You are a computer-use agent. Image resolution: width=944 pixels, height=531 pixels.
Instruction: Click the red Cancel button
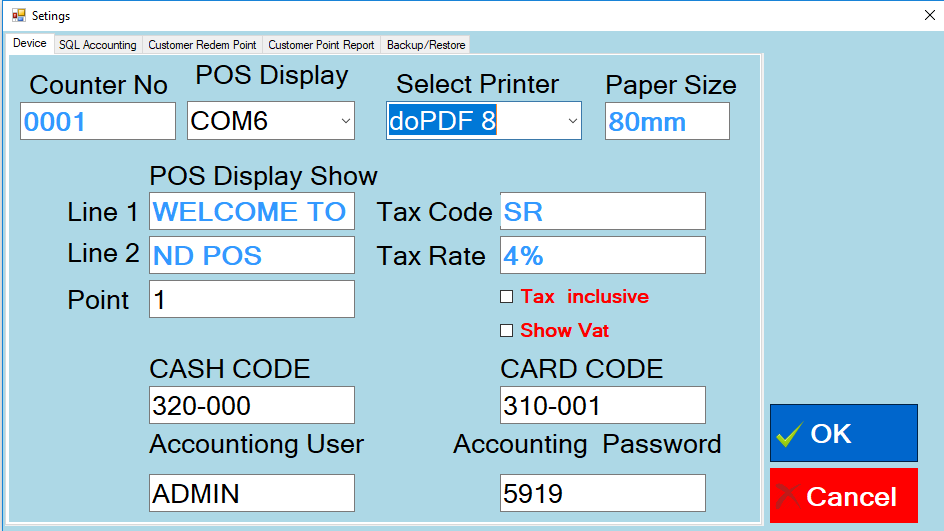click(x=843, y=496)
